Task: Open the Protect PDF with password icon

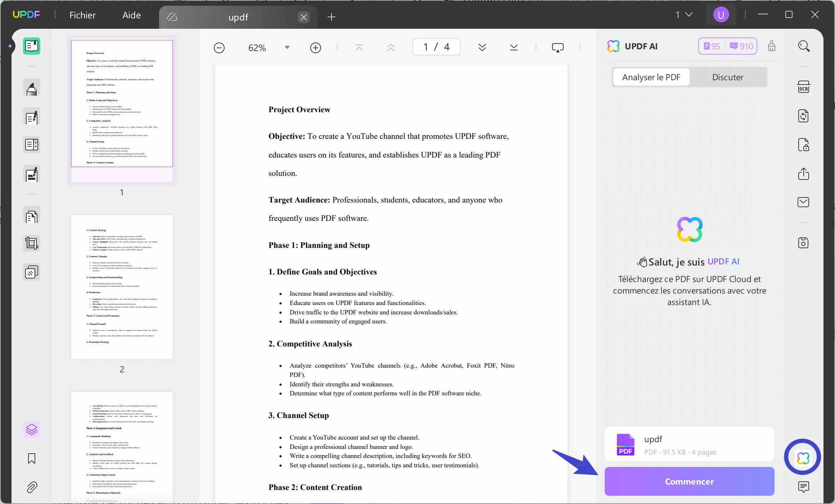Action: [x=803, y=145]
